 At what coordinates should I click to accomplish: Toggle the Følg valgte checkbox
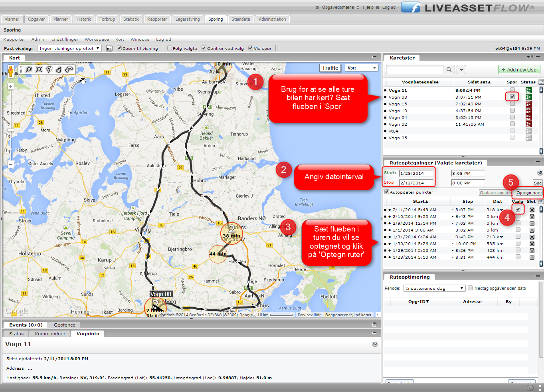[x=170, y=48]
